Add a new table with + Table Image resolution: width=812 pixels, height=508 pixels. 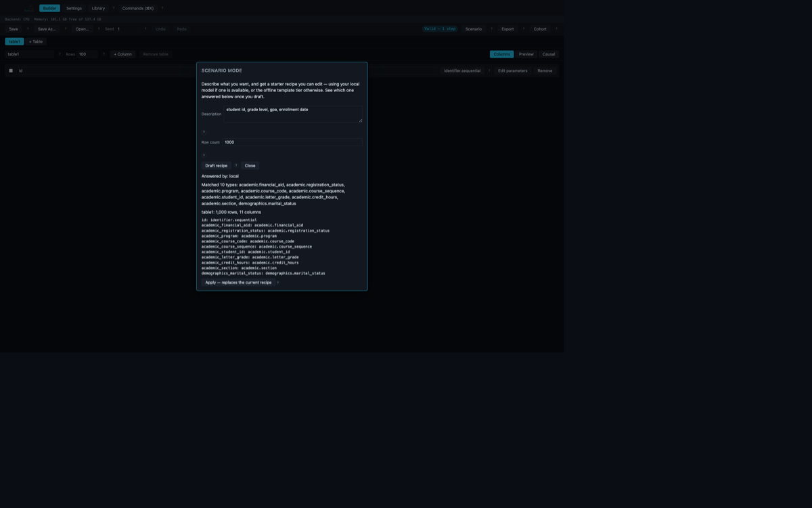[36, 41]
